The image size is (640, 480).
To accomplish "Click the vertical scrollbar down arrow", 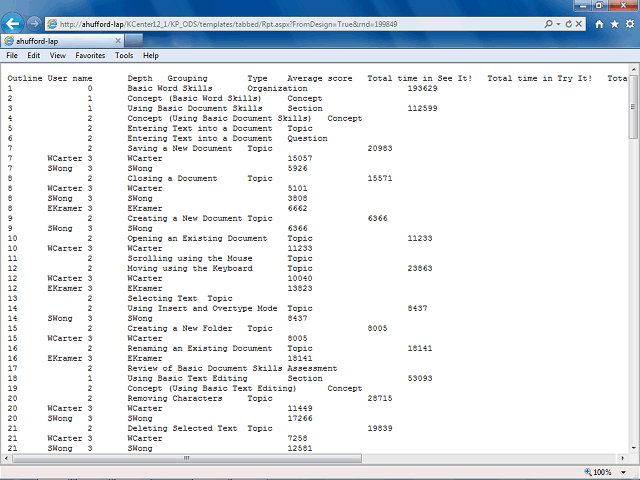I will tap(633, 448).
